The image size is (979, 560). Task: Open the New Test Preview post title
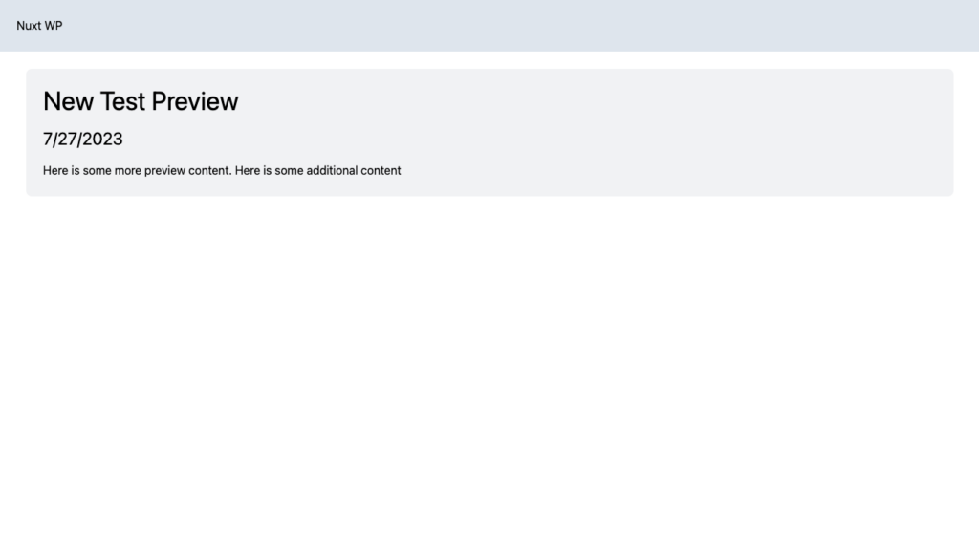tap(141, 101)
